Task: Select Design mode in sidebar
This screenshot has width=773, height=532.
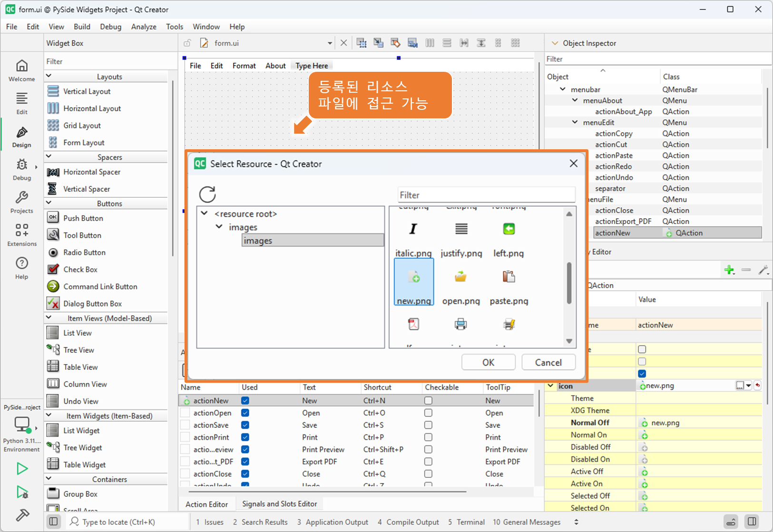Action: coord(22,137)
